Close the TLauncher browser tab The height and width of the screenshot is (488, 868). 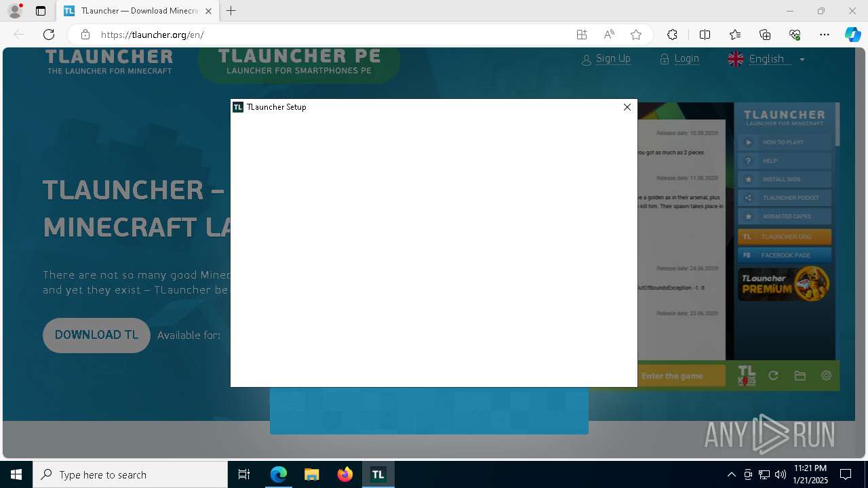(x=208, y=11)
